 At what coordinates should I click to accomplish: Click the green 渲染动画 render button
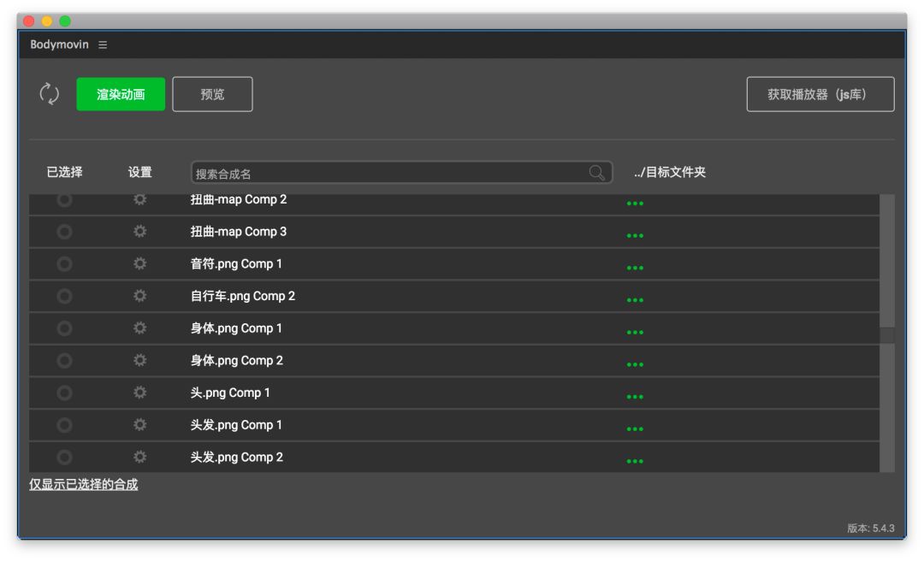(x=121, y=94)
